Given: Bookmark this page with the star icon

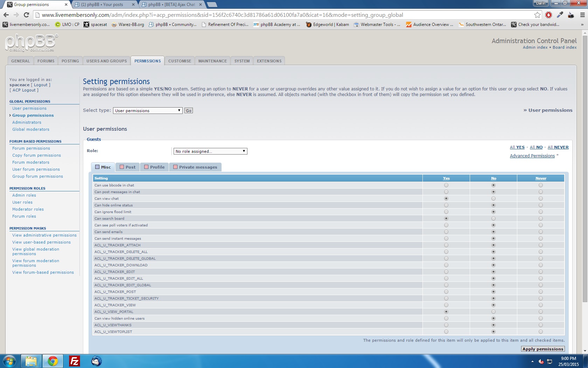Looking at the screenshot, I should [537, 15].
